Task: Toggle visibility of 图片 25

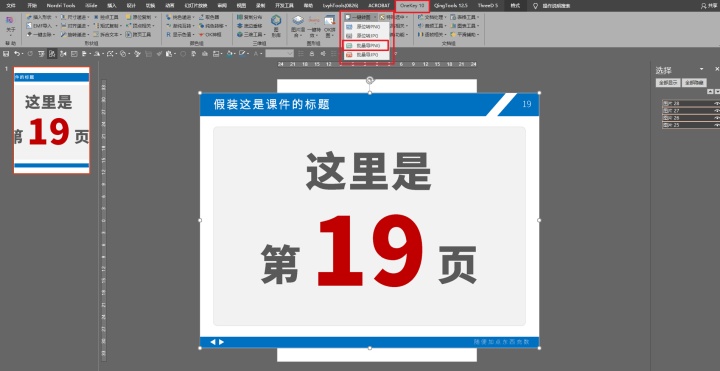Action: tap(716, 124)
